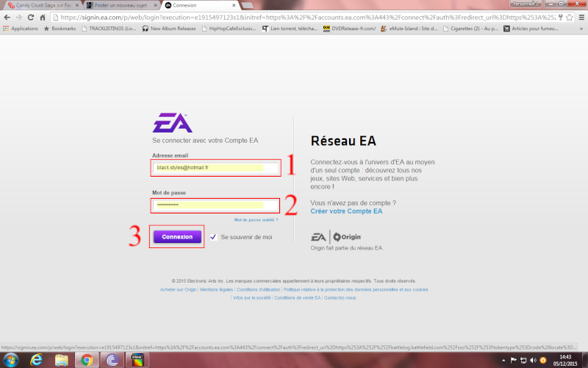Screen dimensions: 588x368
Task: Open the eMule-Island bookmark
Action: pyautogui.click(x=409, y=29)
